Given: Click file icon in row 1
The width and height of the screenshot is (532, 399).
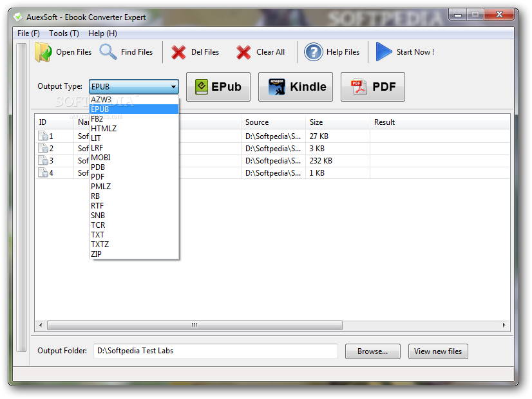Looking at the screenshot, I should click(43, 136).
